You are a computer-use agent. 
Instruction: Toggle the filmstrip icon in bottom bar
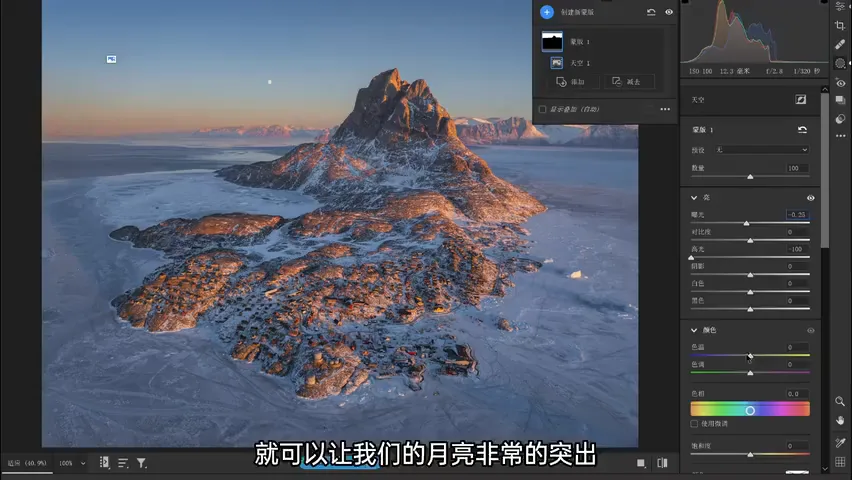point(104,463)
